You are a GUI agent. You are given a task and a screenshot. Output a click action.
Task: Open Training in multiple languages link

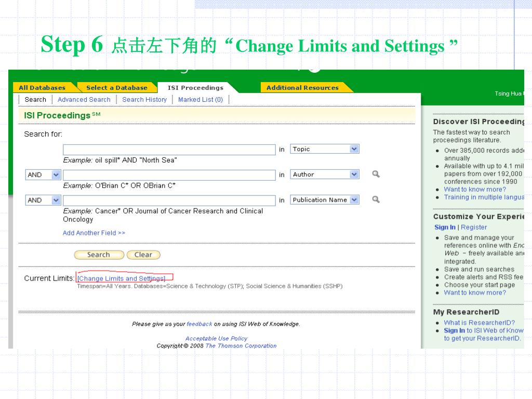click(x=484, y=197)
